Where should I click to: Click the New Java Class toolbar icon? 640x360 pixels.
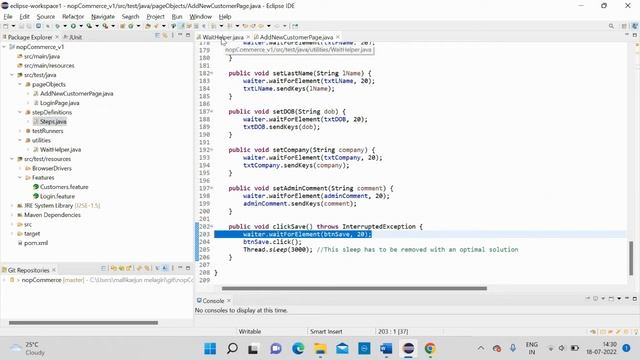pos(131,26)
